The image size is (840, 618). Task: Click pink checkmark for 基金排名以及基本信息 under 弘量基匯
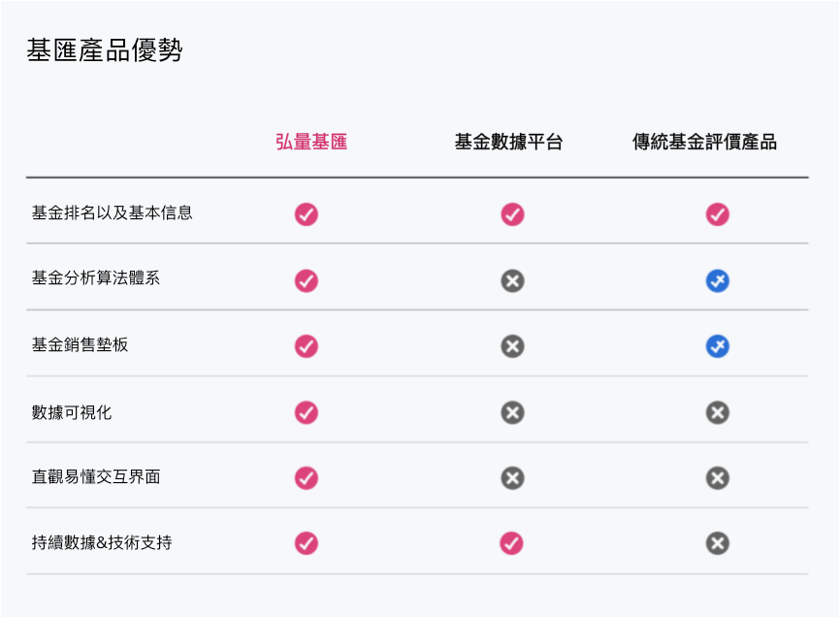307,214
